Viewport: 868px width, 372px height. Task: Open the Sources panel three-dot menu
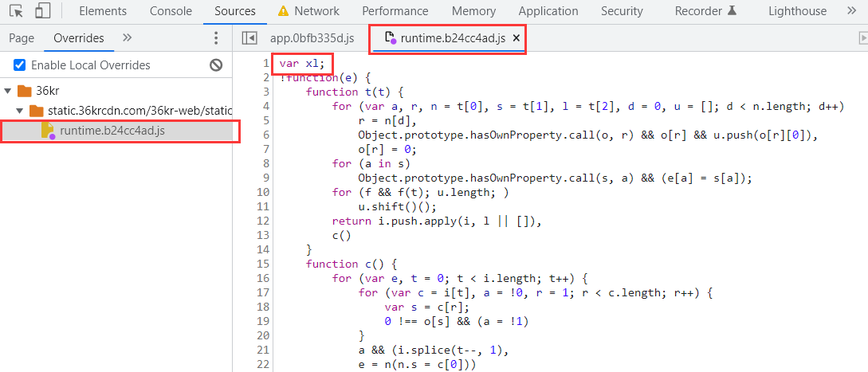coord(216,38)
